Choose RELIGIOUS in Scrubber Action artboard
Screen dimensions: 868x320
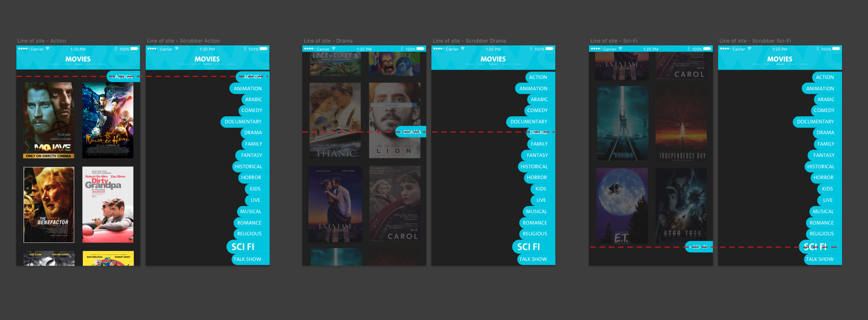251,234
